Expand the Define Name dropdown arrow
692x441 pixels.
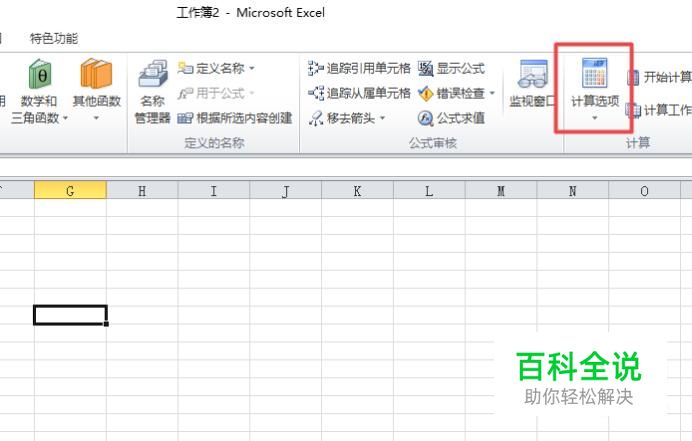pos(252,68)
